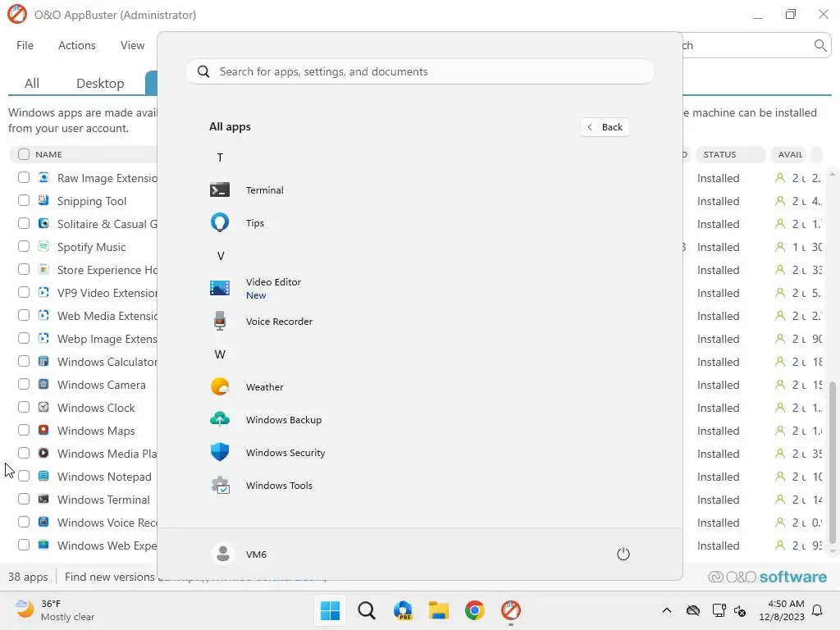Open the VM6 user account menu
Viewport: 840px width, 630px height.
tap(240, 554)
